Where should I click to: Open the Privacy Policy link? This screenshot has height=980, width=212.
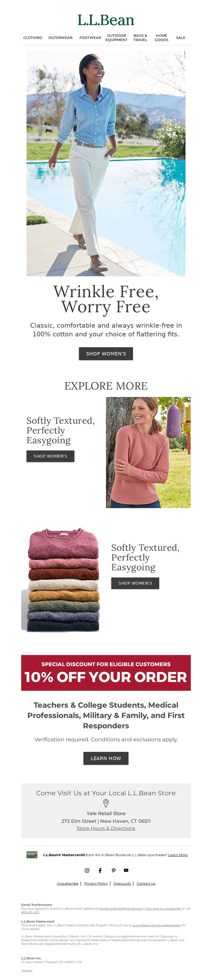pos(96,883)
